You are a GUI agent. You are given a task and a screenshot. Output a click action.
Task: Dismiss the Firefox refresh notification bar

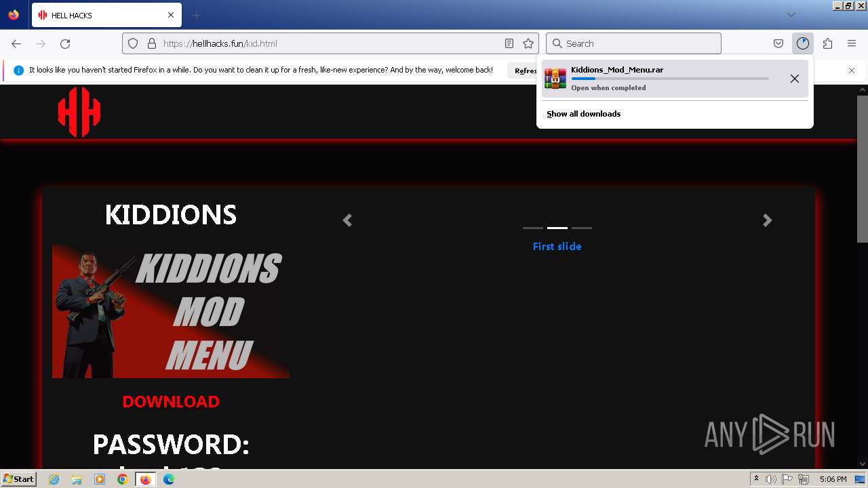[x=852, y=70]
